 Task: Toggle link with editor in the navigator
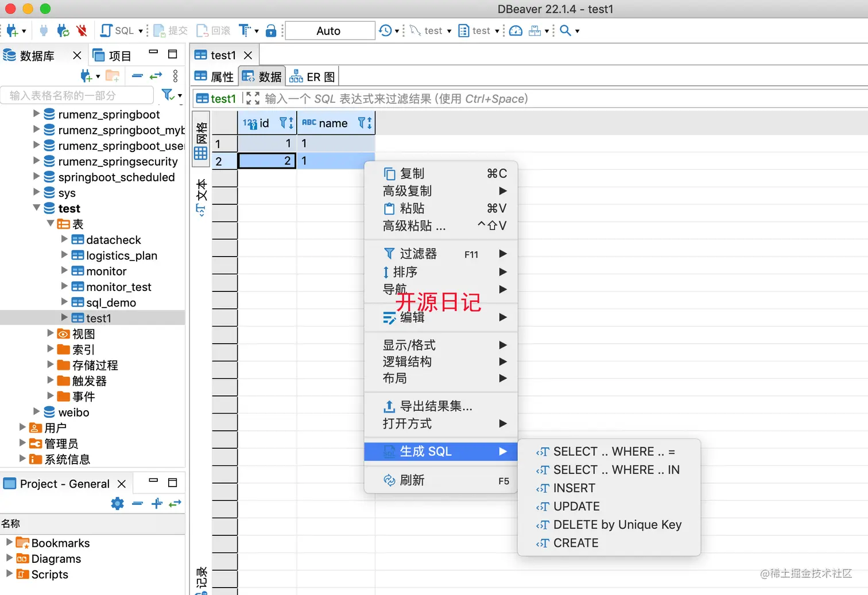pyautogui.click(x=156, y=76)
